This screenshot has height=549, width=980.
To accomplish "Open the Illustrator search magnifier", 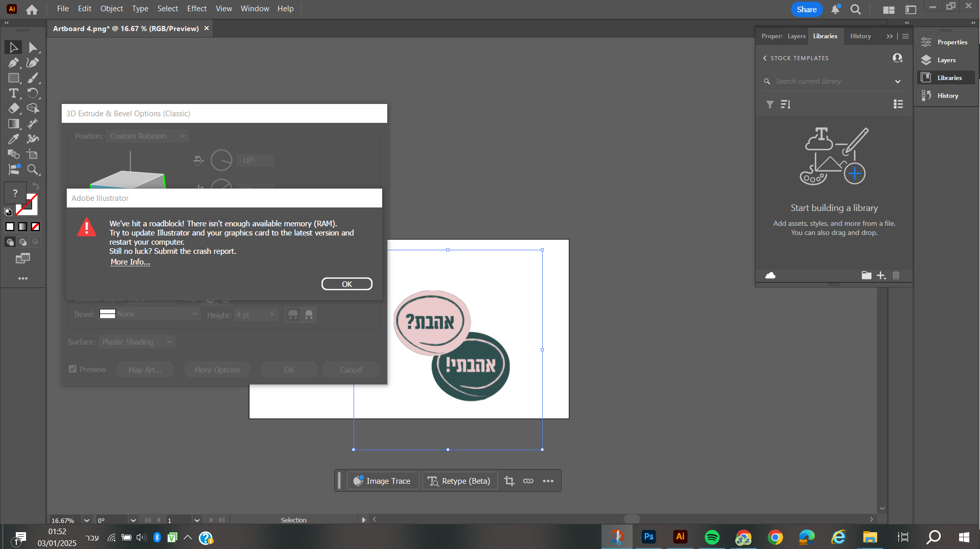I will (x=856, y=9).
